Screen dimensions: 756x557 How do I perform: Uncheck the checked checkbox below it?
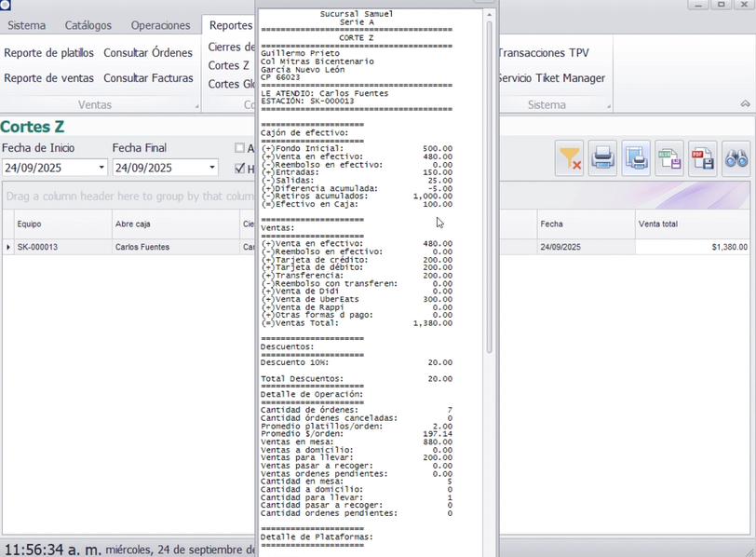tap(240, 169)
